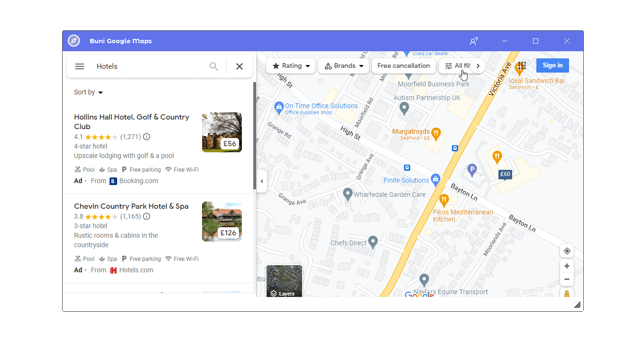
Task: Zoom out on the map
Action: (x=567, y=279)
